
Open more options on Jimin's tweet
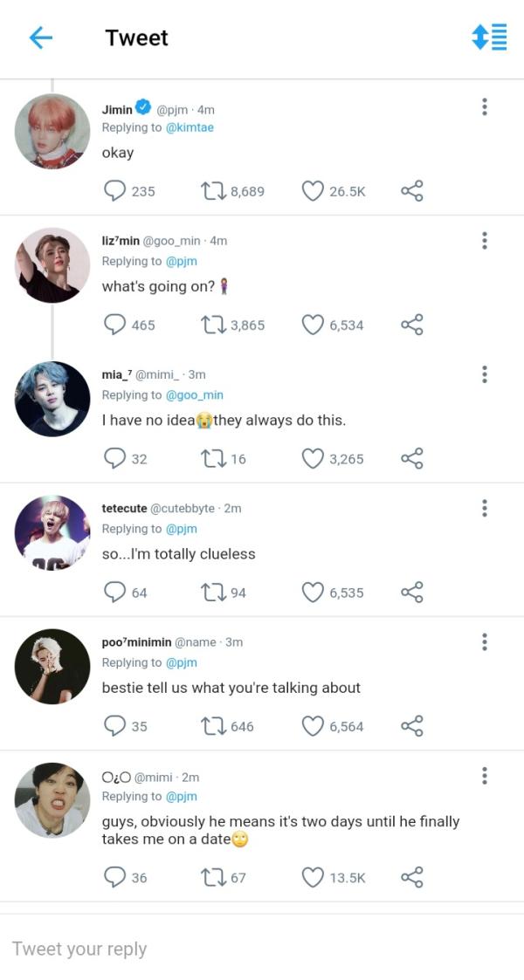click(x=485, y=107)
